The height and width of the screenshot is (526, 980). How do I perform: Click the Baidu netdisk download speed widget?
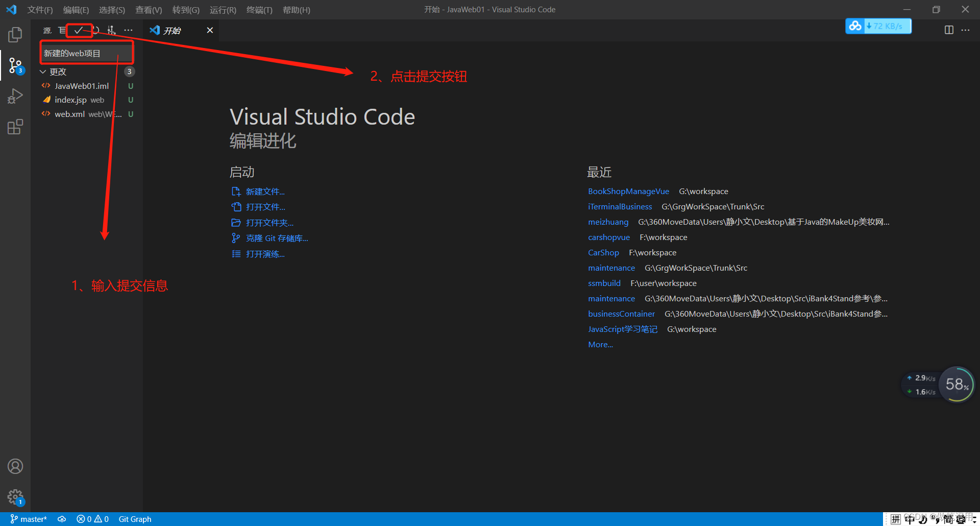coord(878,26)
